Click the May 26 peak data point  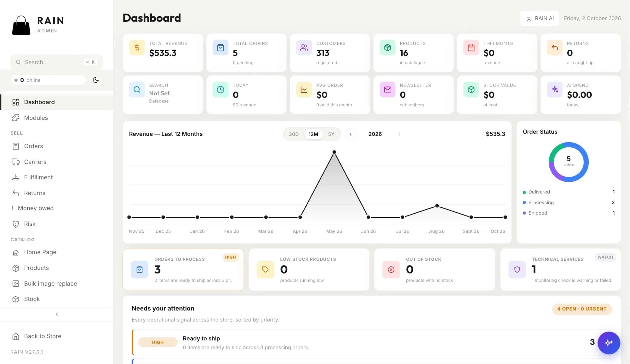point(334,152)
